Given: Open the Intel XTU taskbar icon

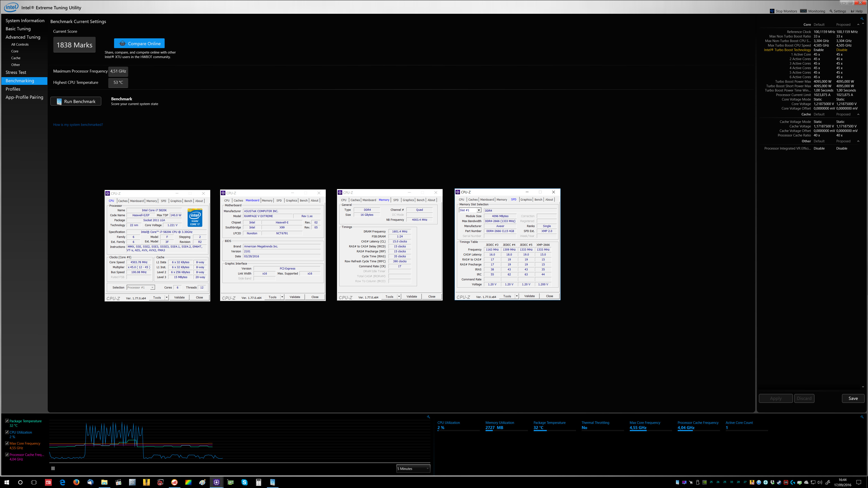Looking at the screenshot, I should click(x=273, y=482).
